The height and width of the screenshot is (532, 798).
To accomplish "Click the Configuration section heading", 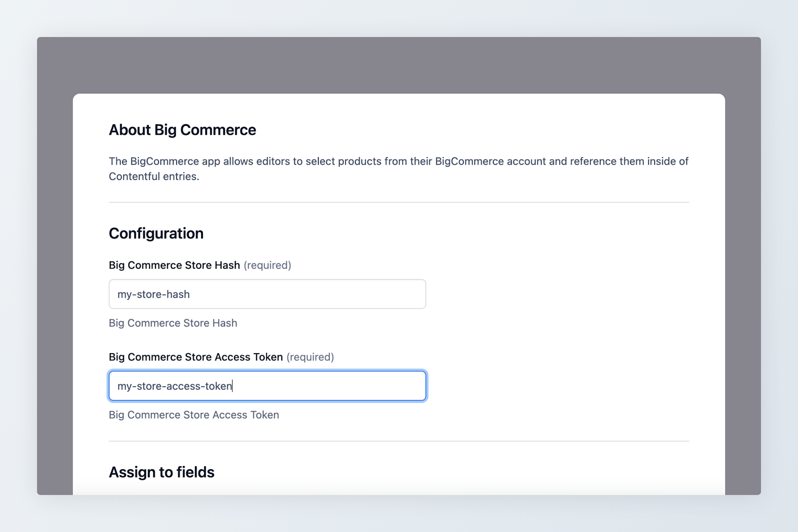I will tap(156, 233).
